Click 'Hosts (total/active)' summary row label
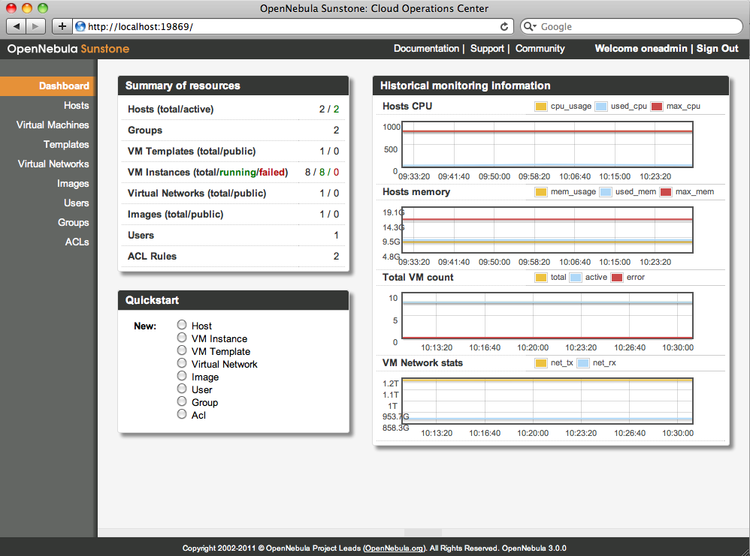This screenshot has width=750, height=556. pyautogui.click(x=170, y=110)
